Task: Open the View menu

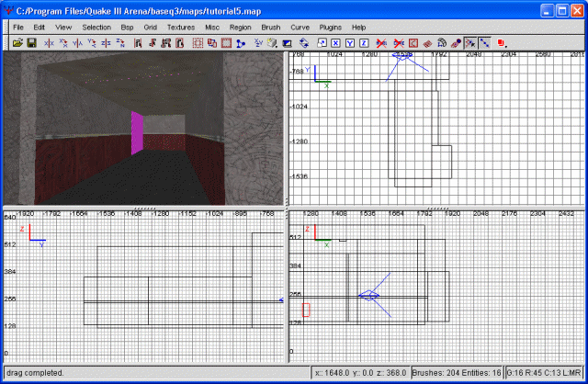Action: pos(63,28)
